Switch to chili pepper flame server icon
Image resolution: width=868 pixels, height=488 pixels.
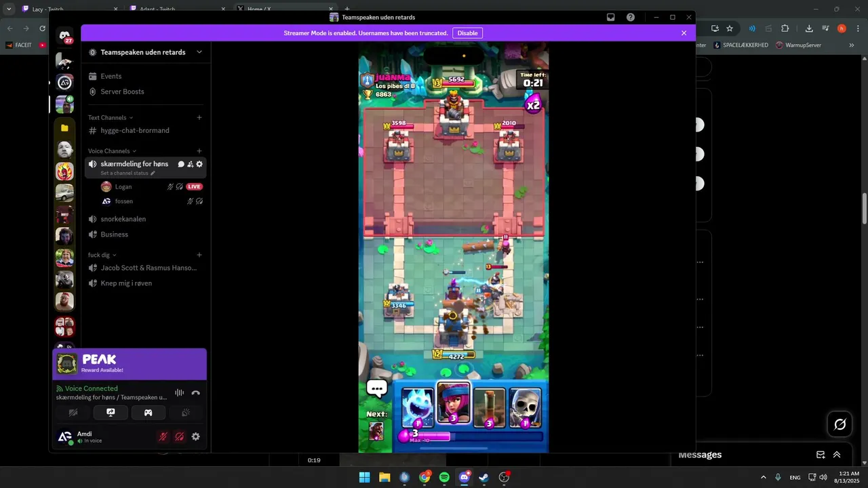coord(64,171)
